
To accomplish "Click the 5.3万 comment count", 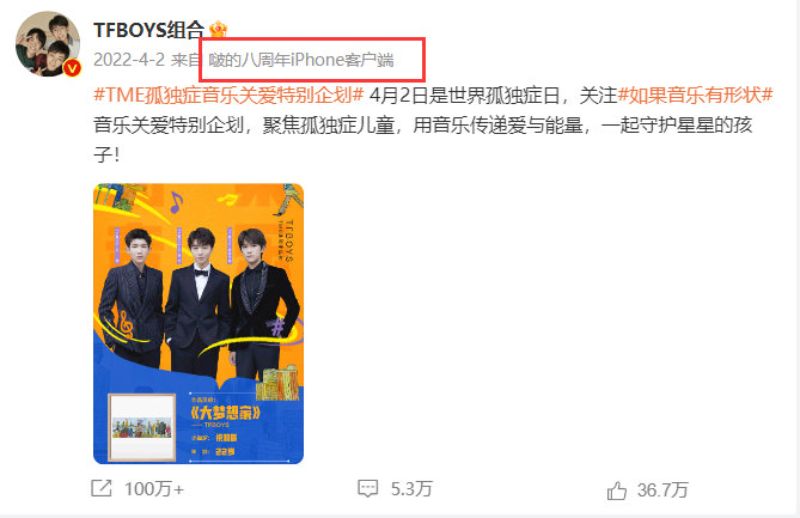I will coord(411,489).
